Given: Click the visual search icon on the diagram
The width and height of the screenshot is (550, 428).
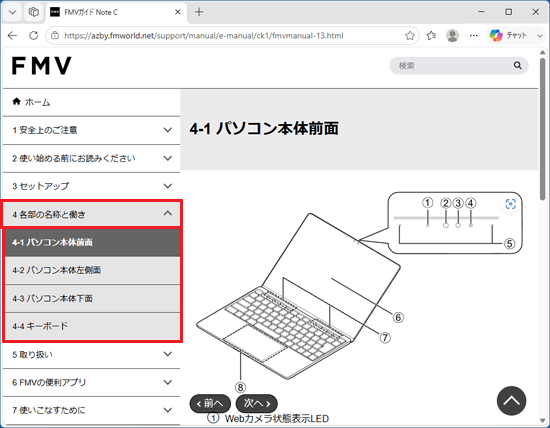Looking at the screenshot, I should coord(511,204).
